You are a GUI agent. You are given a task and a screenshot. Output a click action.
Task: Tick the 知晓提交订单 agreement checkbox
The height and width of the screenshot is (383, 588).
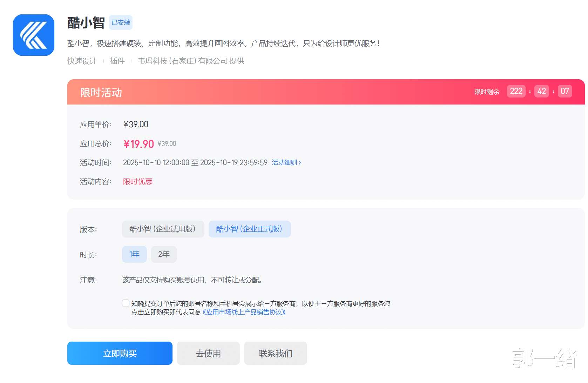click(126, 303)
